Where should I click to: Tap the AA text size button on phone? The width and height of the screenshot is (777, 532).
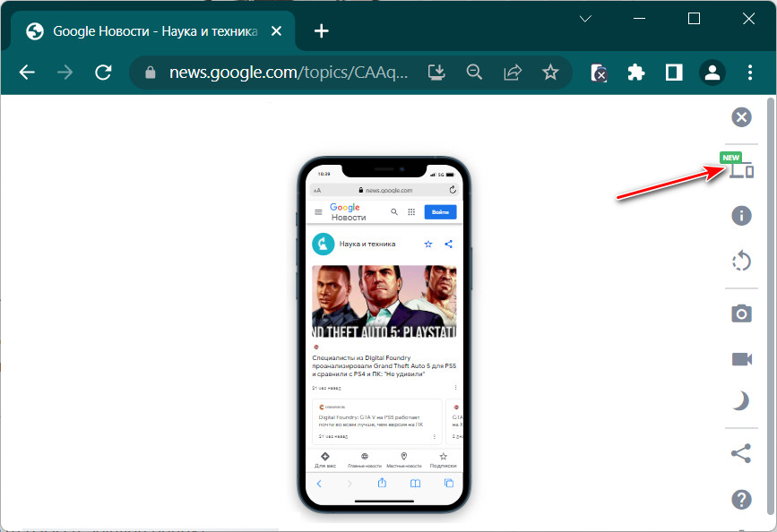pos(317,190)
